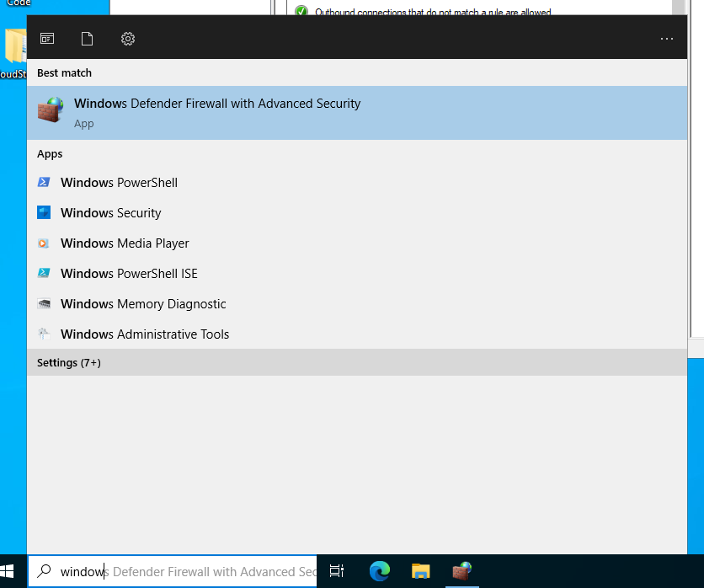Click the Apps section header
704x588 pixels.
point(50,154)
